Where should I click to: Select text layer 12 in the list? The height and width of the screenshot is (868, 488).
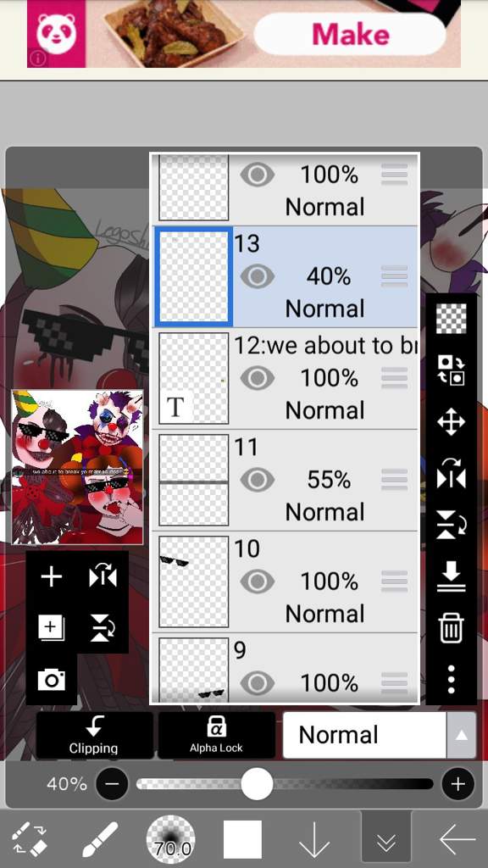tap(285, 378)
